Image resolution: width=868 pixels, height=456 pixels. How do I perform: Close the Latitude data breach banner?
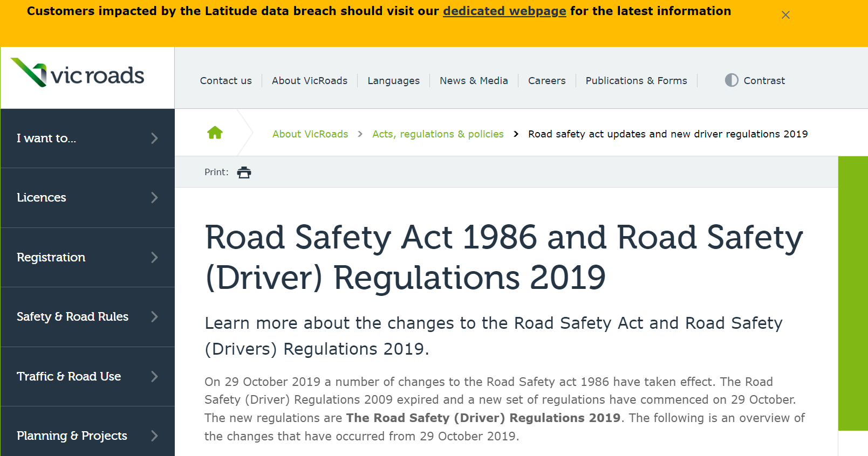[x=785, y=15]
